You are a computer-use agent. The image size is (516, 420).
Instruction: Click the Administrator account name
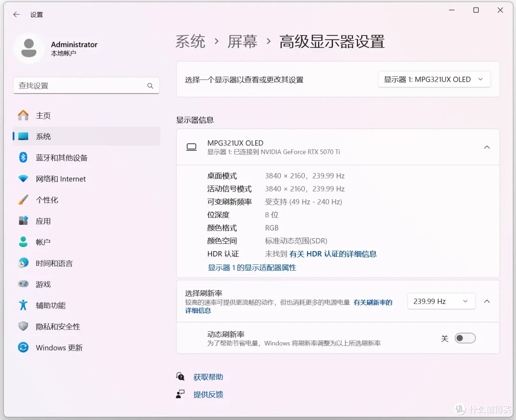pos(74,44)
